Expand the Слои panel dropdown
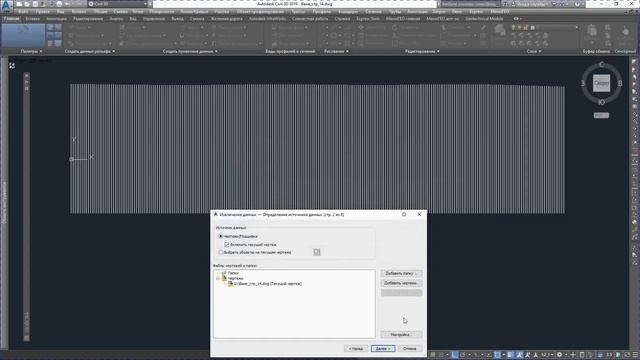The image size is (640, 360). point(533,51)
